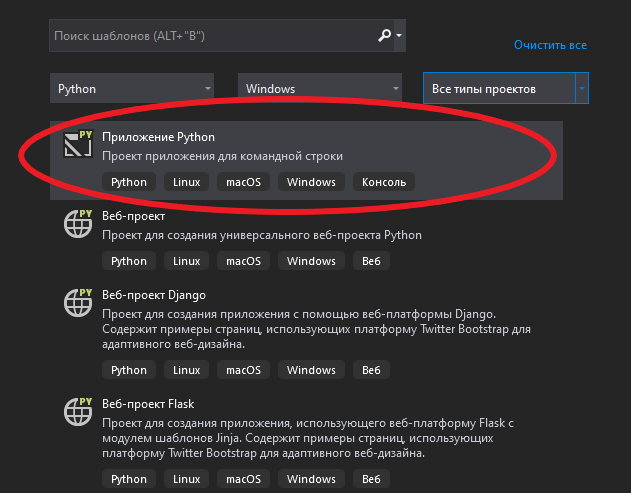Click the Python application template icon

[78, 143]
